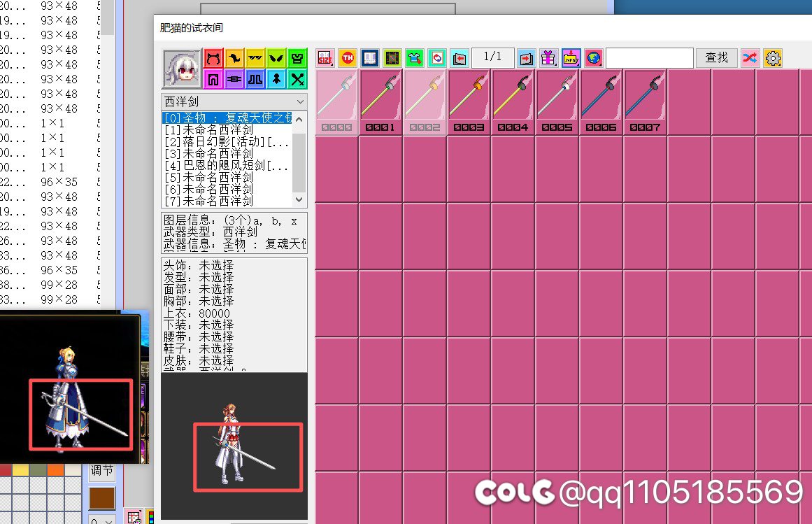The width and height of the screenshot is (812, 524).
Task: Click the globe icon dropdown
Action: [x=593, y=58]
